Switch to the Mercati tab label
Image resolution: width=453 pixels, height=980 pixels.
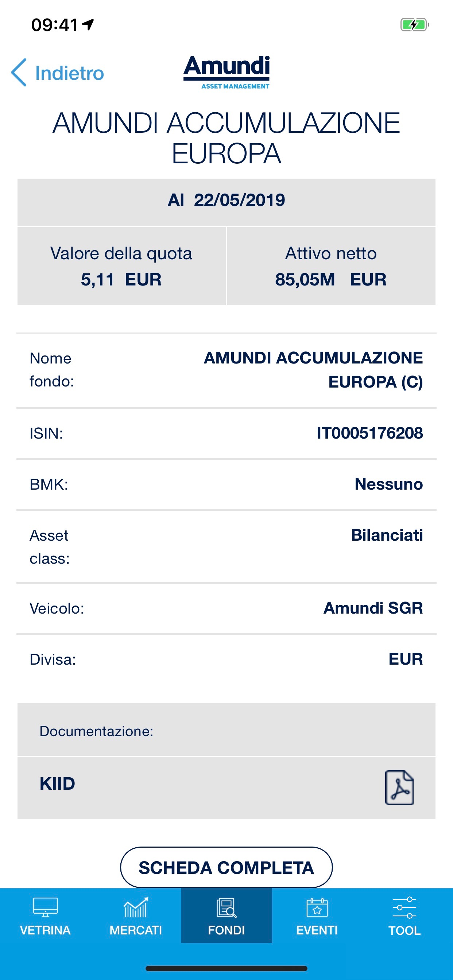pyautogui.click(x=136, y=930)
